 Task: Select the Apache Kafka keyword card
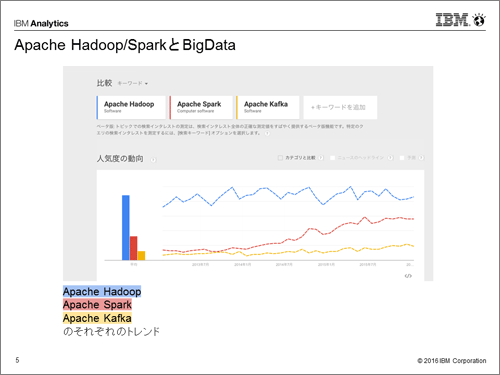[268, 107]
